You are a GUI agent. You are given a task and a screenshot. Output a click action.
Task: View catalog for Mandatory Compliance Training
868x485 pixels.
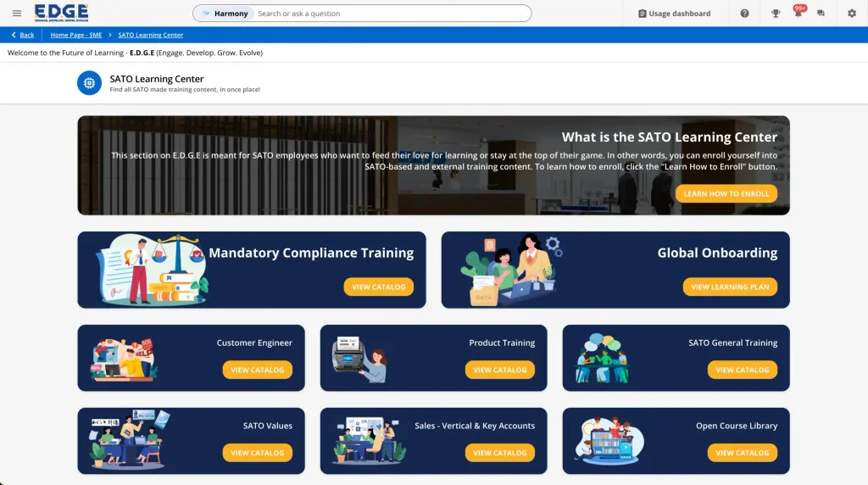click(378, 287)
